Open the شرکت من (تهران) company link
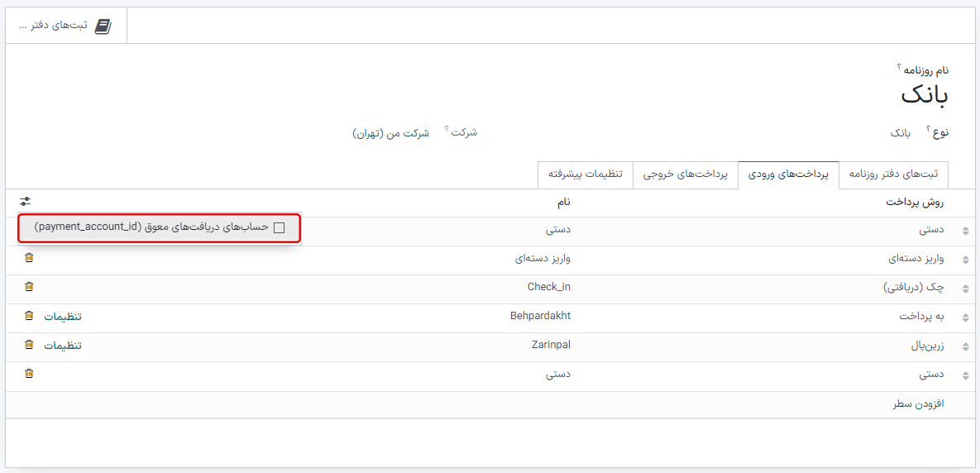 click(x=390, y=133)
